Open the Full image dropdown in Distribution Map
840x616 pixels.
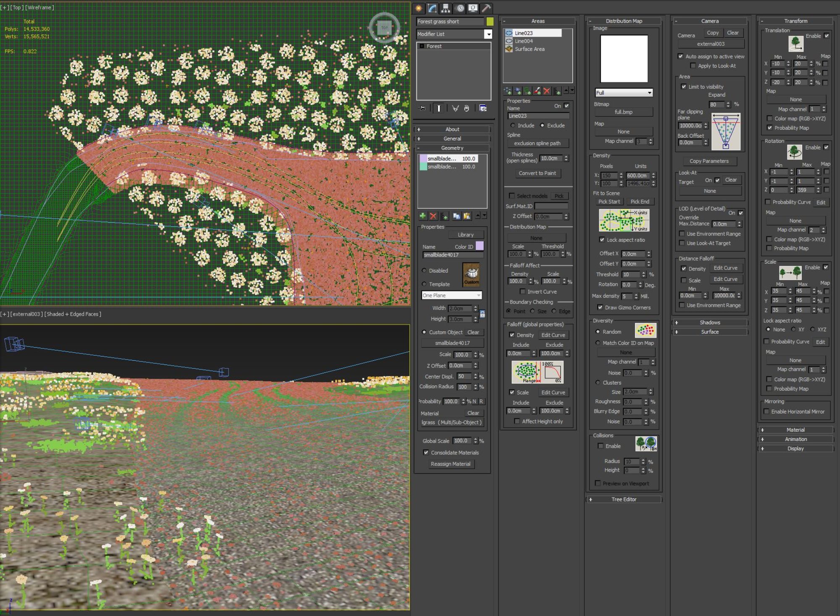click(624, 93)
